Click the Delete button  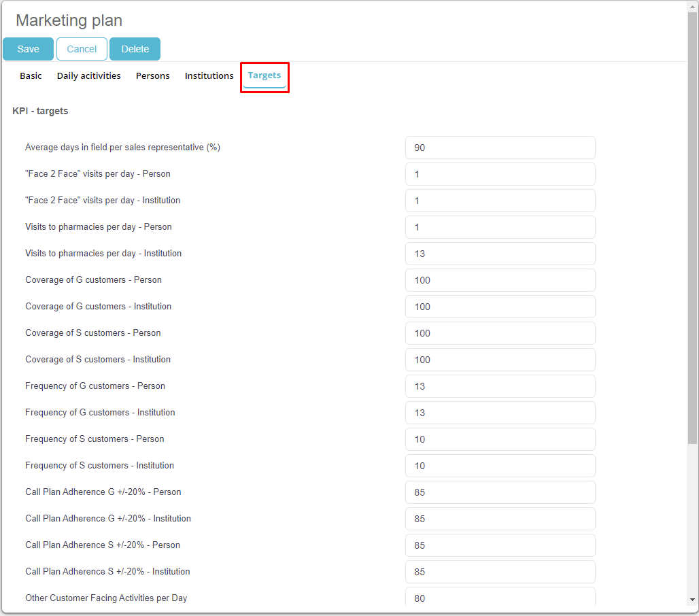tap(135, 49)
